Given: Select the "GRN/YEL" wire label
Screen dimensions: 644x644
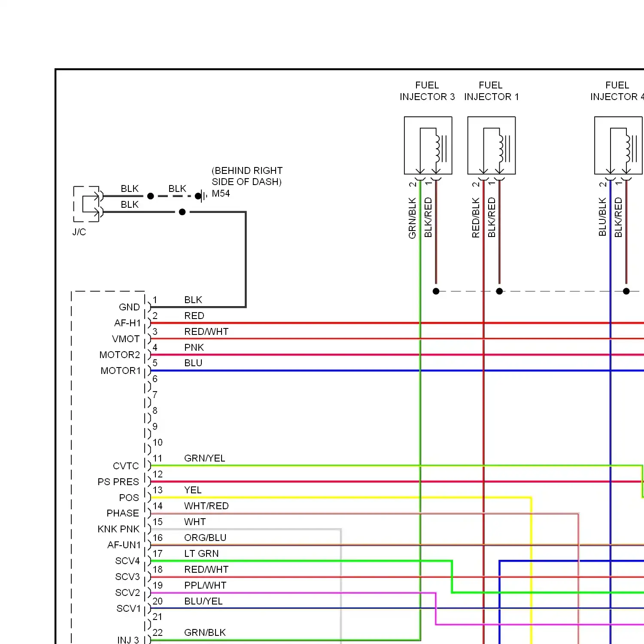Looking at the screenshot, I should pyautogui.click(x=204, y=459).
